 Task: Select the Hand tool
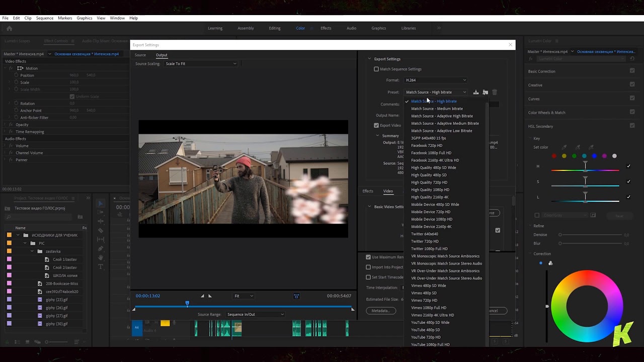click(101, 257)
